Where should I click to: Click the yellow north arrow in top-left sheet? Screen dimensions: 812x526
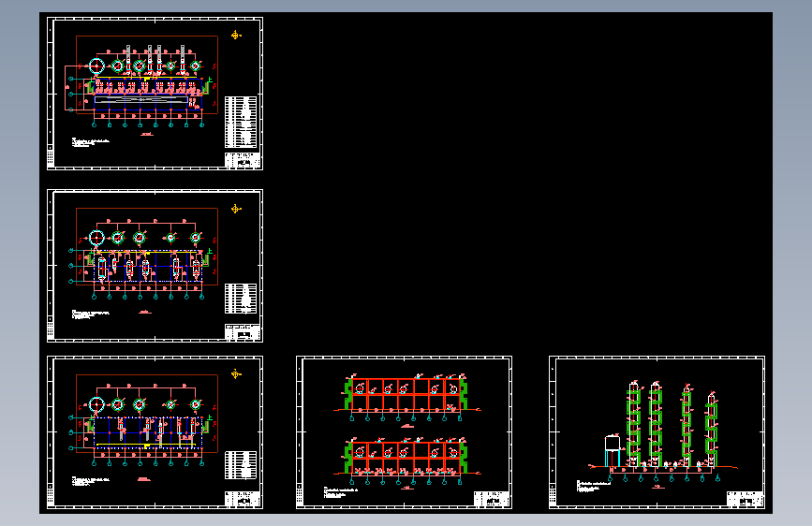coord(236,35)
